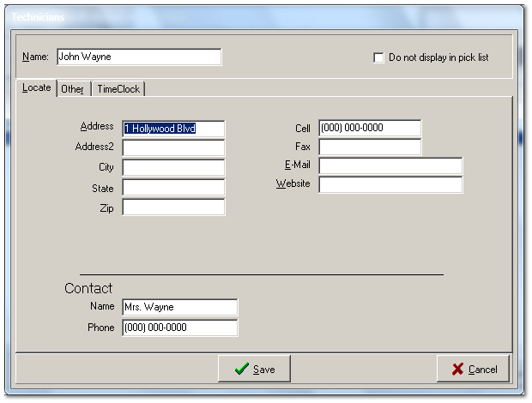Screen dimensions: 532x403
Task: Select the State input field
Action: (x=173, y=188)
